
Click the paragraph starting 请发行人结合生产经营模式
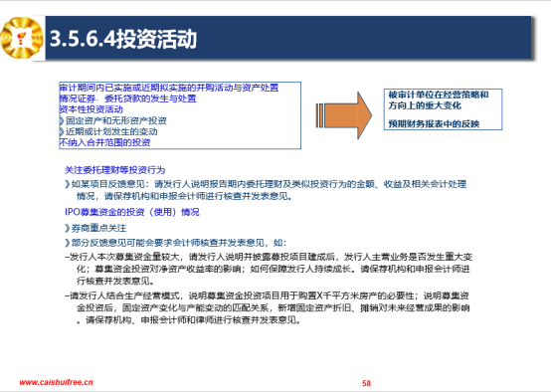tap(268, 307)
